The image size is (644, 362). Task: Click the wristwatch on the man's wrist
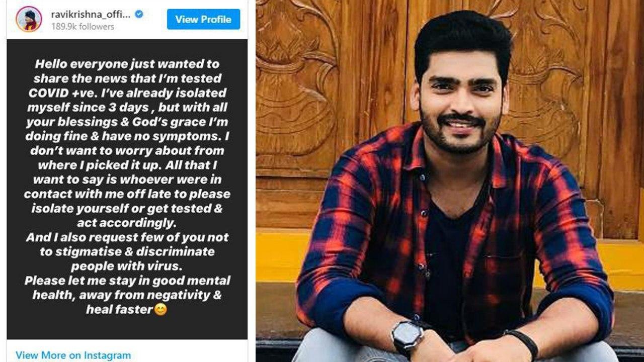coord(408,338)
